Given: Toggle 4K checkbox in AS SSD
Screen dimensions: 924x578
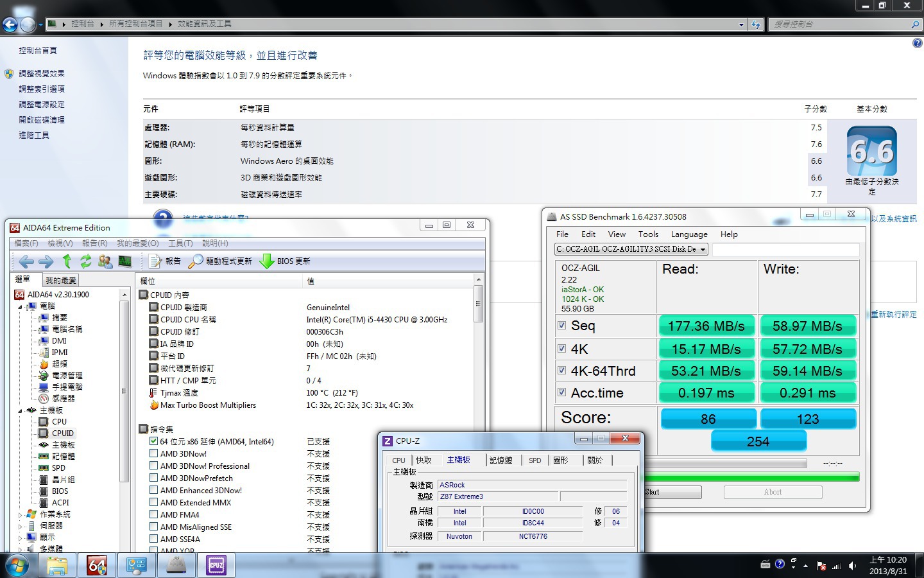Looking at the screenshot, I should pyautogui.click(x=562, y=349).
